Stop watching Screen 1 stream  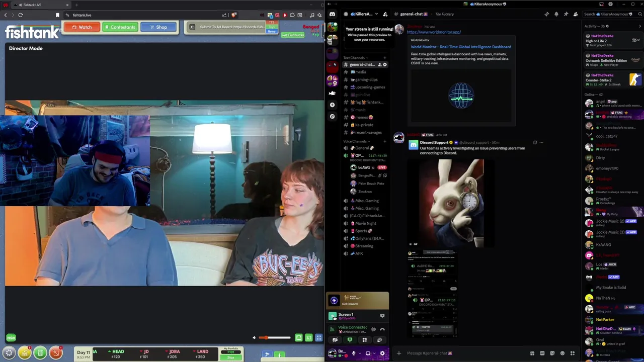[x=382, y=316]
